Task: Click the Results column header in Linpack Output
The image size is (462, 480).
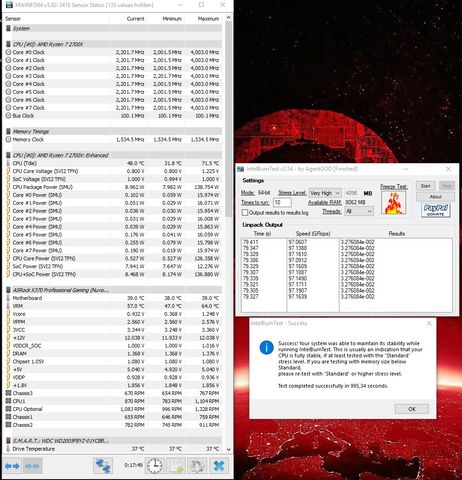Action: coord(396,234)
